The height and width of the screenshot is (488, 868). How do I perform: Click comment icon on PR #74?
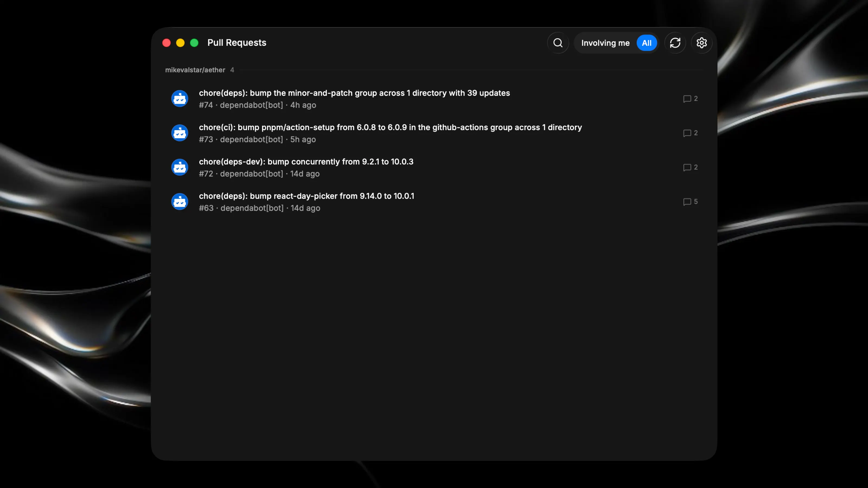(x=687, y=99)
